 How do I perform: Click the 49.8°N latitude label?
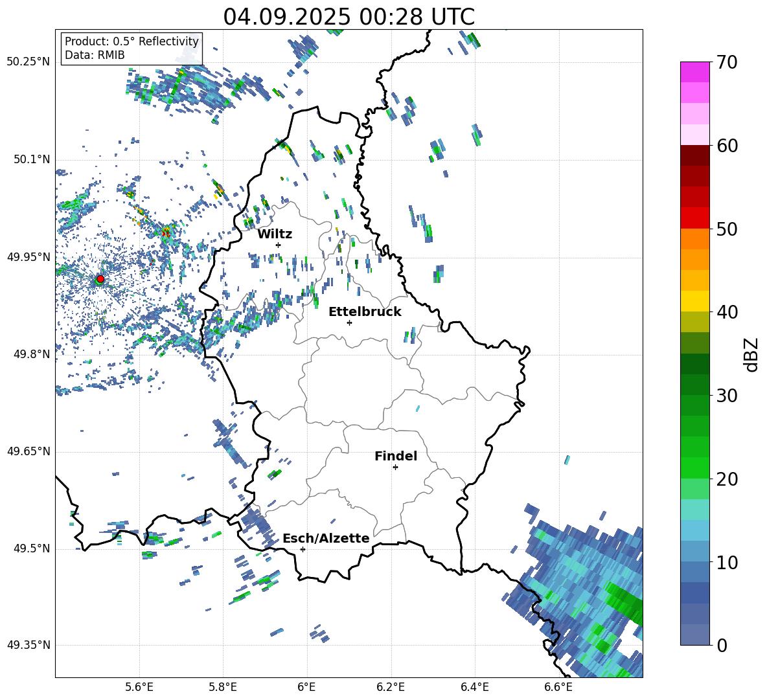pyautogui.click(x=31, y=354)
